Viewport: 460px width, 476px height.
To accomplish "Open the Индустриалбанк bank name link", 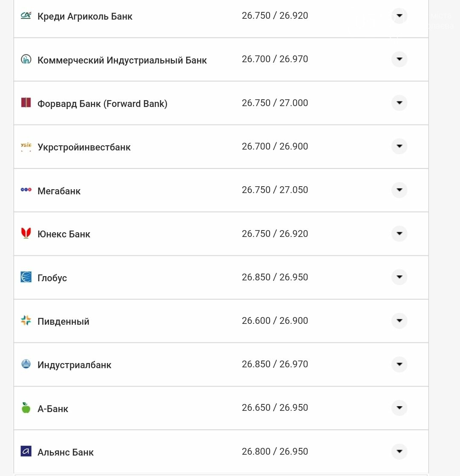I will click(x=75, y=365).
